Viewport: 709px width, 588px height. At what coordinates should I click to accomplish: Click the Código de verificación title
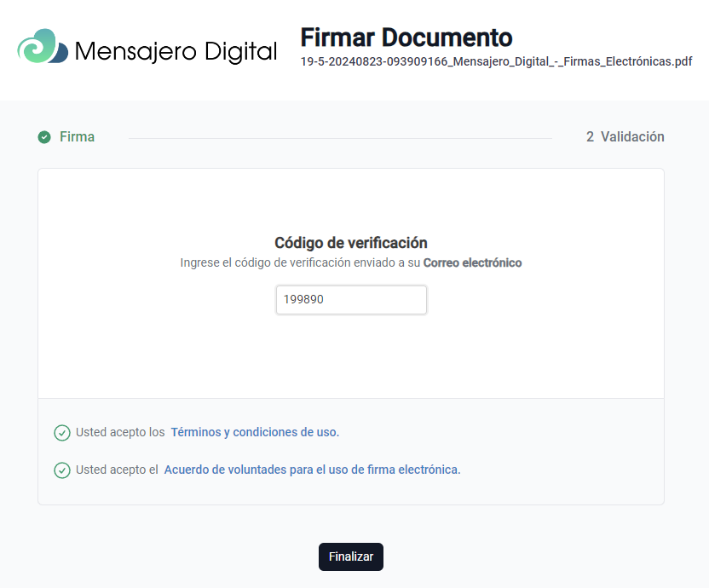(351, 243)
